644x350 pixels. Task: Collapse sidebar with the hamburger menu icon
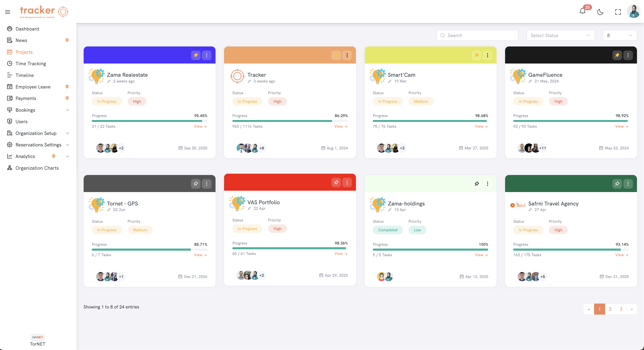pos(7,12)
